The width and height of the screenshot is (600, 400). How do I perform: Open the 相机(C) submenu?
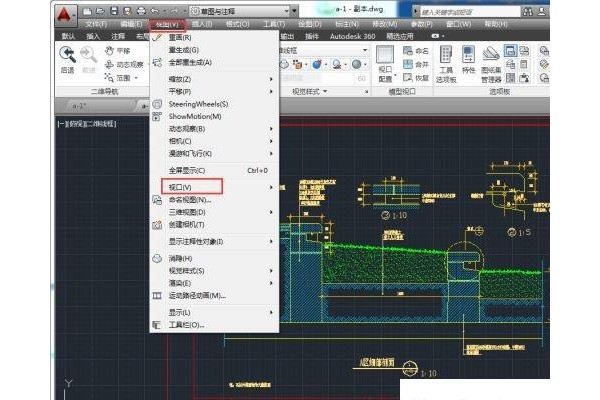click(x=214, y=141)
